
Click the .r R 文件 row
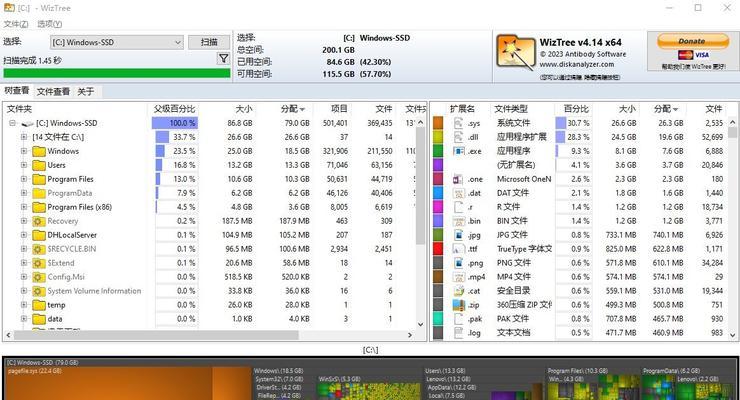pos(580,207)
